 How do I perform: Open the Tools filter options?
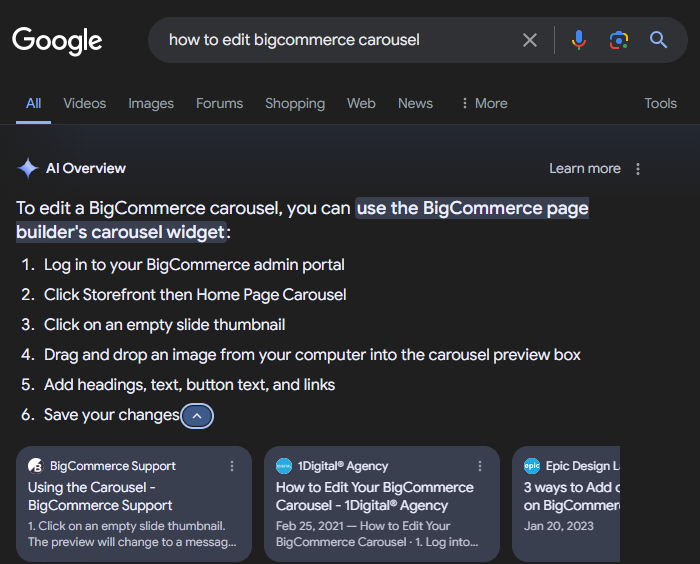click(x=660, y=103)
